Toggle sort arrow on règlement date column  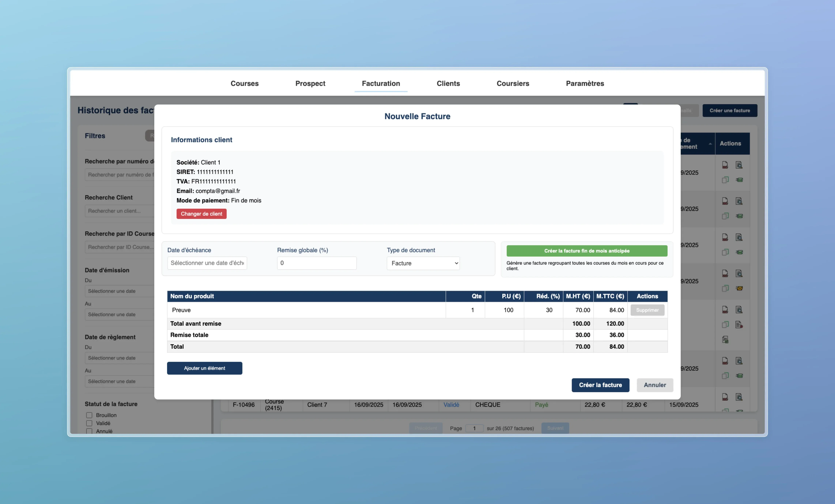pyautogui.click(x=710, y=144)
